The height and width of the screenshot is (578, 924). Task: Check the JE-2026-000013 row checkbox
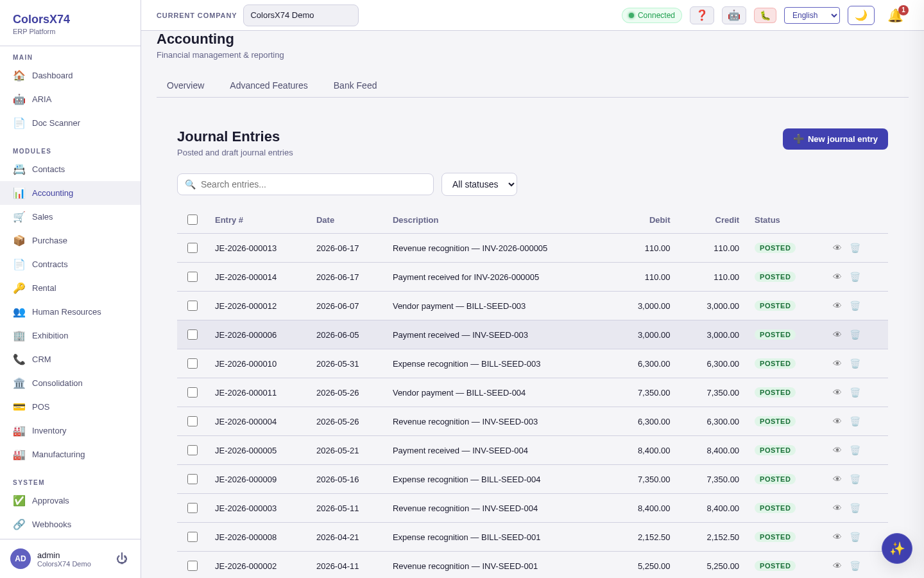pos(193,248)
